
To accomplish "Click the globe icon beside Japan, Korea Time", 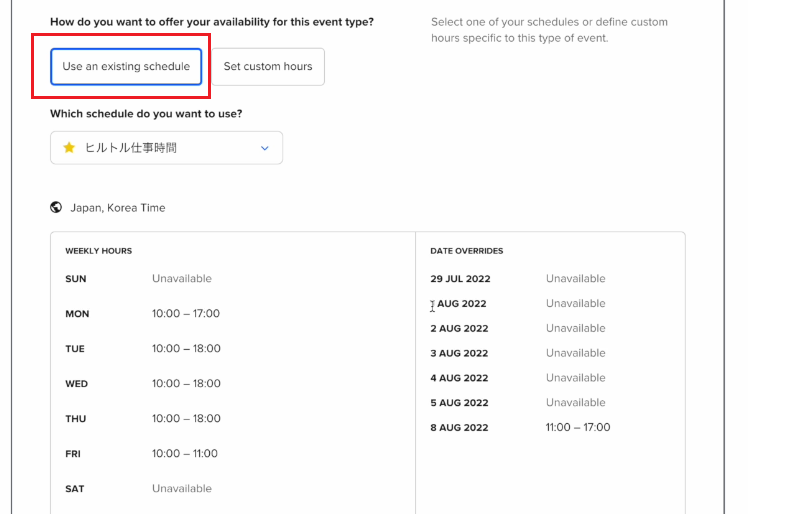I will (56, 207).
